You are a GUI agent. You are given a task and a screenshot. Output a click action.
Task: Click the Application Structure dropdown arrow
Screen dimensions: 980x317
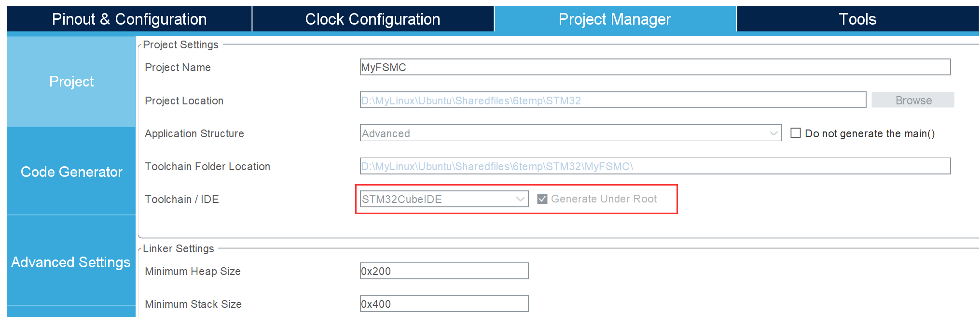pyautogui.click(x=773, y=133)
